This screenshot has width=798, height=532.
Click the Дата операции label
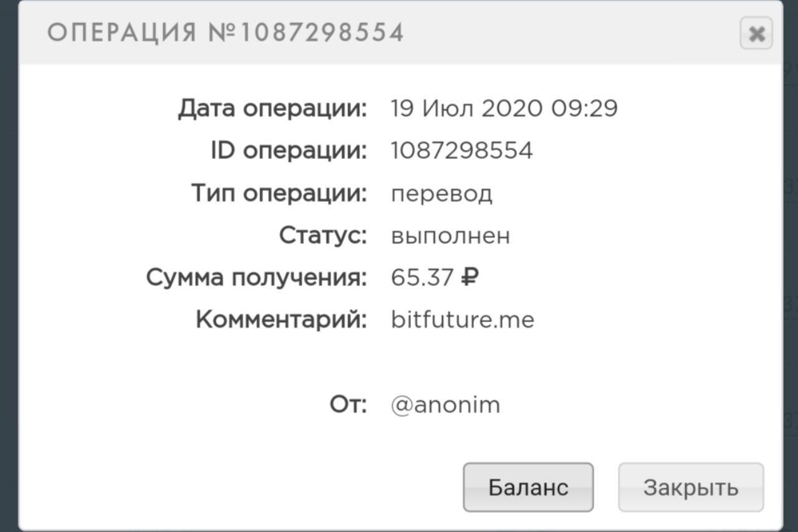[x=272, y=108]
